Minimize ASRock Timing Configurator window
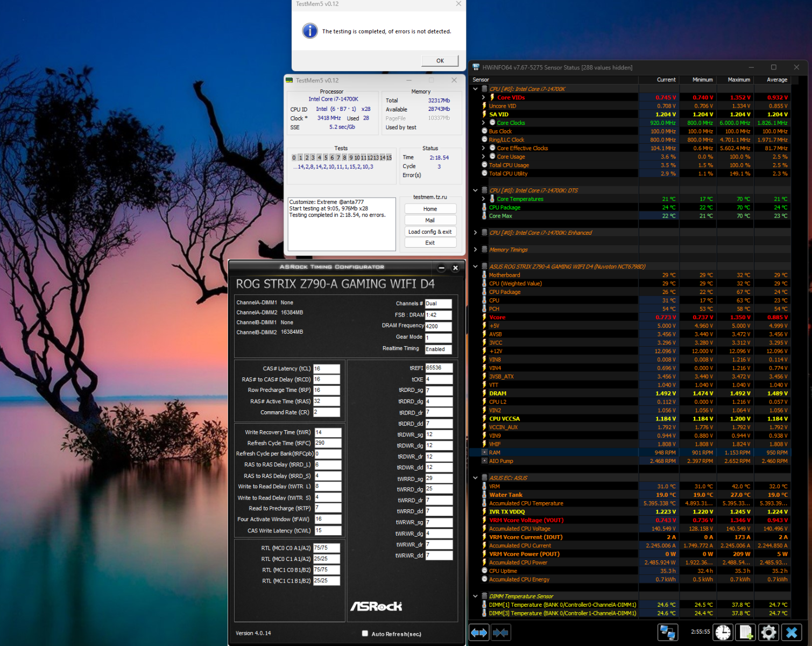 coord(441,268)
